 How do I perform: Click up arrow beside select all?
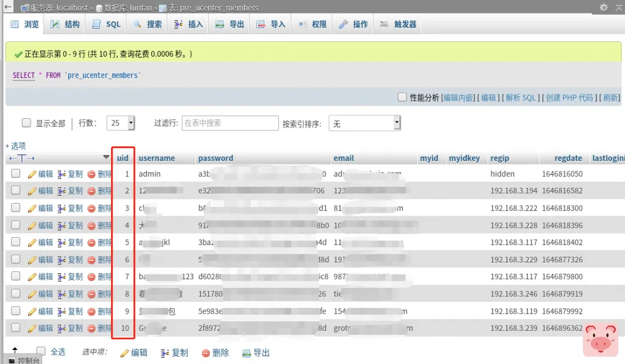pos(15,351)
